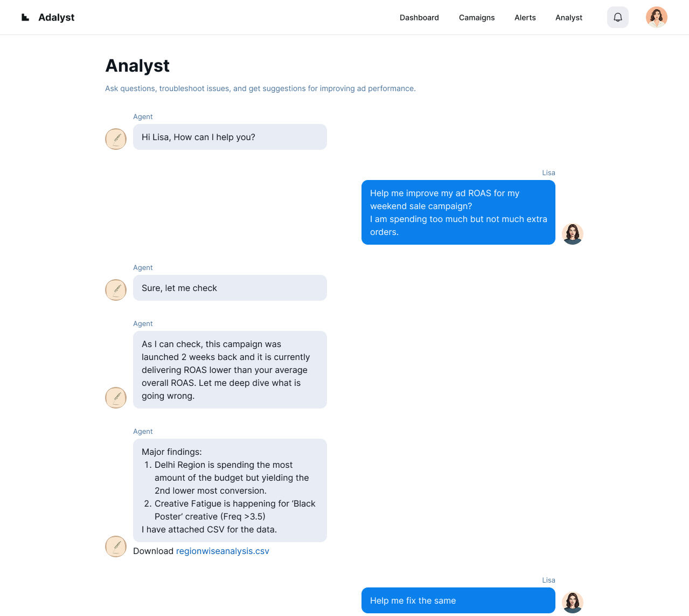Click agent avatar beside campaign launch message

pos(116,398)
